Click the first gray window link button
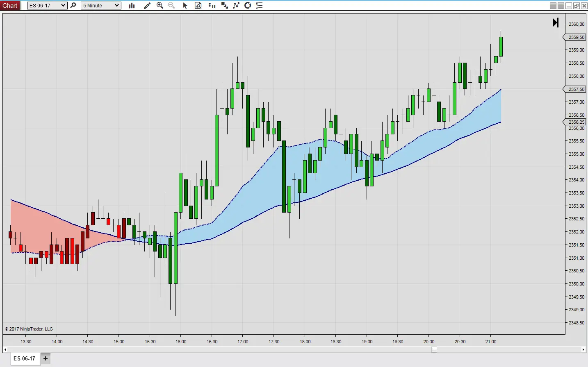 tap(553, 6)
